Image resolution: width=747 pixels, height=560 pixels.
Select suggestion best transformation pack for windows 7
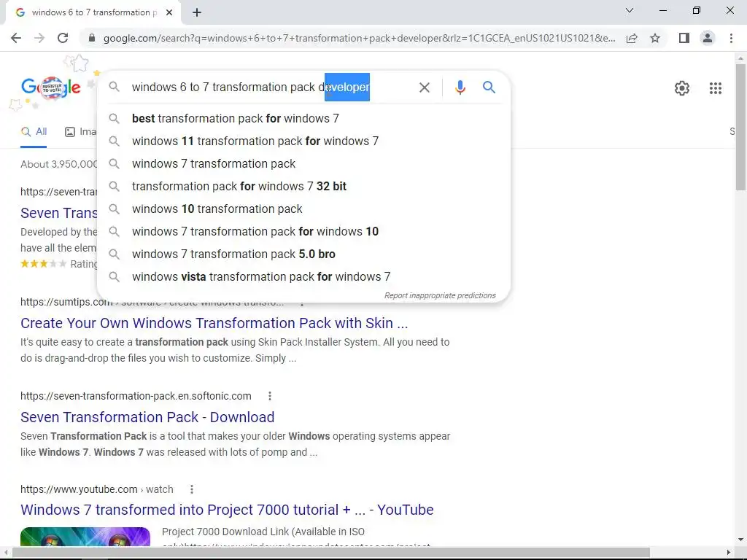(x=303, y=119)
